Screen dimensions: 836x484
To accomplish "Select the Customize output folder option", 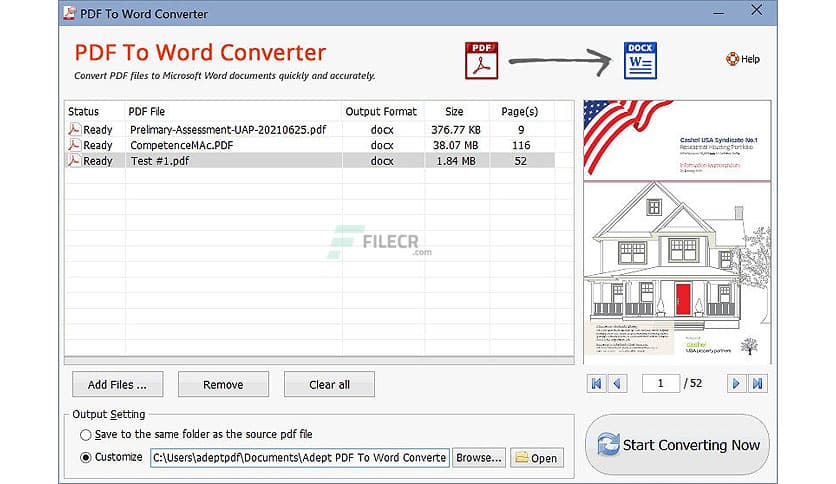I will (x=85, y=457).
